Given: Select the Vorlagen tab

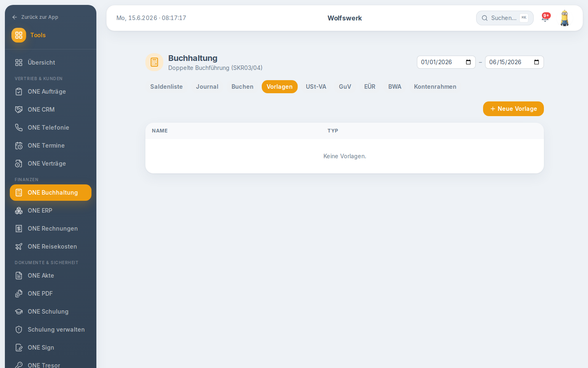Looking at the screenshot, I should (280, 87).
